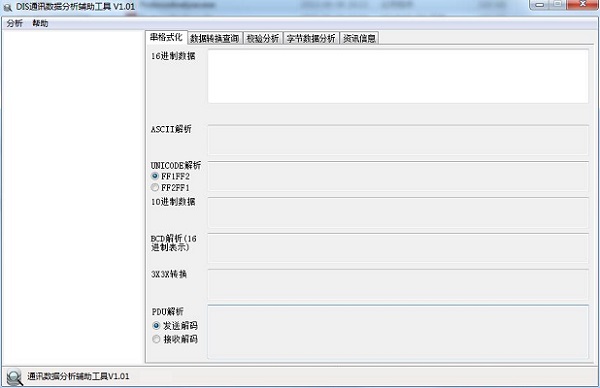The image size is (600, 388).
Task: Open the 帮助 menu
Action: 40,23
